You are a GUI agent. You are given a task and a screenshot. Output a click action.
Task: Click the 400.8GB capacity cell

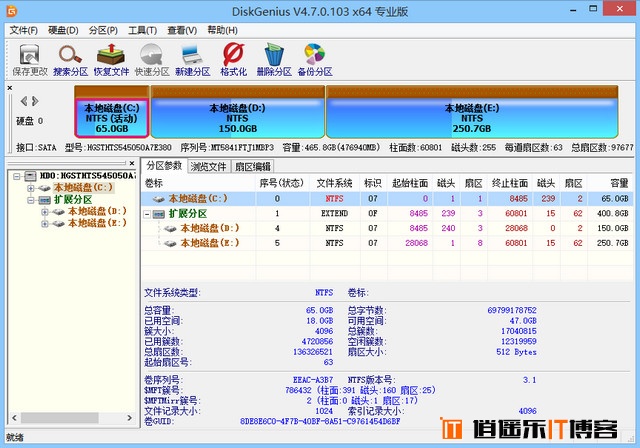[612, 213]
